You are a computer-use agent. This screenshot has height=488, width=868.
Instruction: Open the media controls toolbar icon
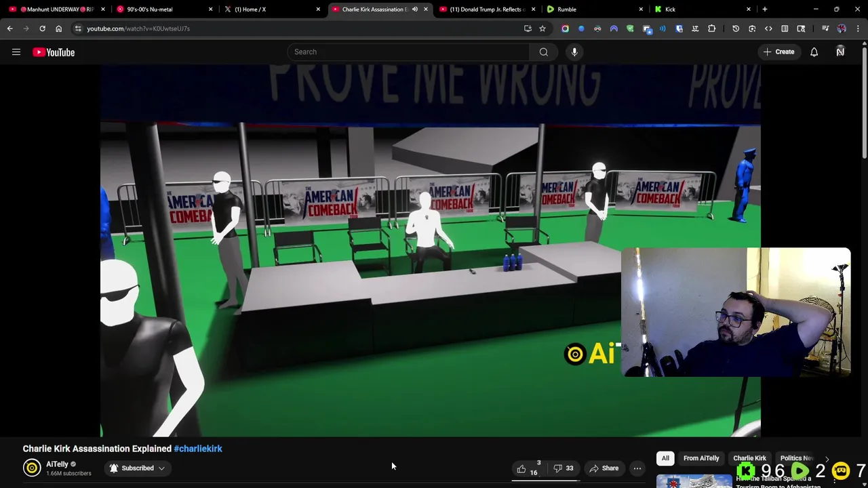(825, 28)
